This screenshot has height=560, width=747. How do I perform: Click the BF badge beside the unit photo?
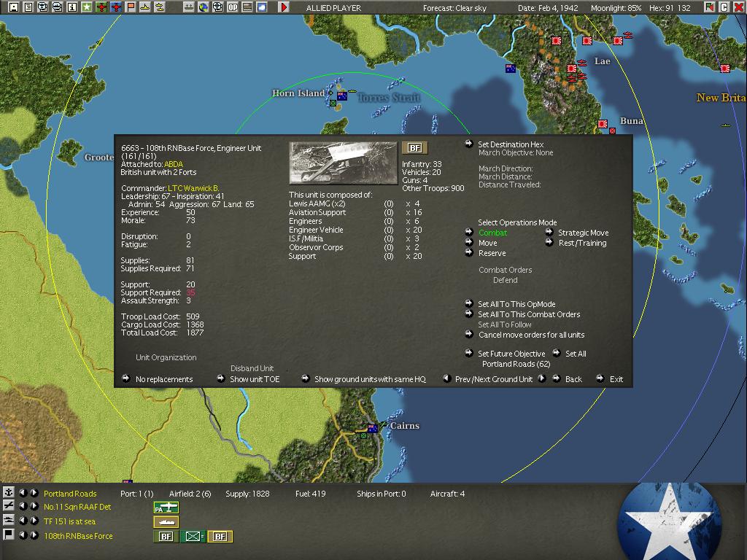point(415,147)
